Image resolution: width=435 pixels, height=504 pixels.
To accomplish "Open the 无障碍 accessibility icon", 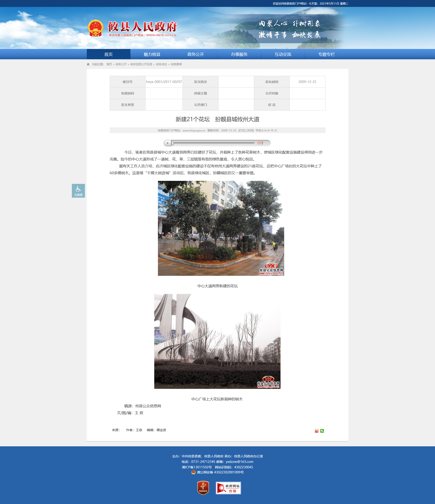I will 78,191.
